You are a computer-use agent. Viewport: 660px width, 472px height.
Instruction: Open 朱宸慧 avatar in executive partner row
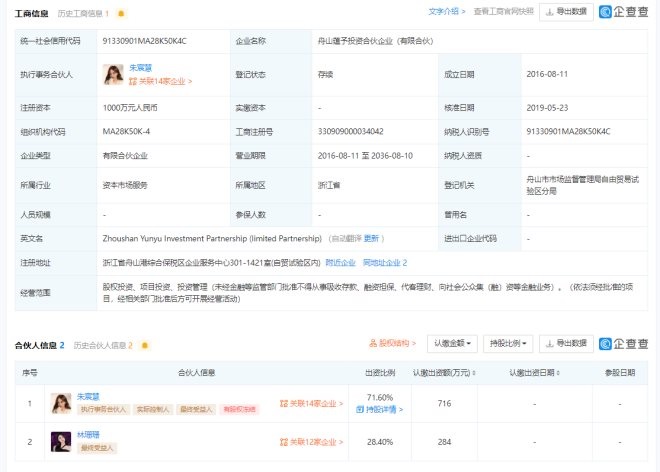(x=113, y=74)
